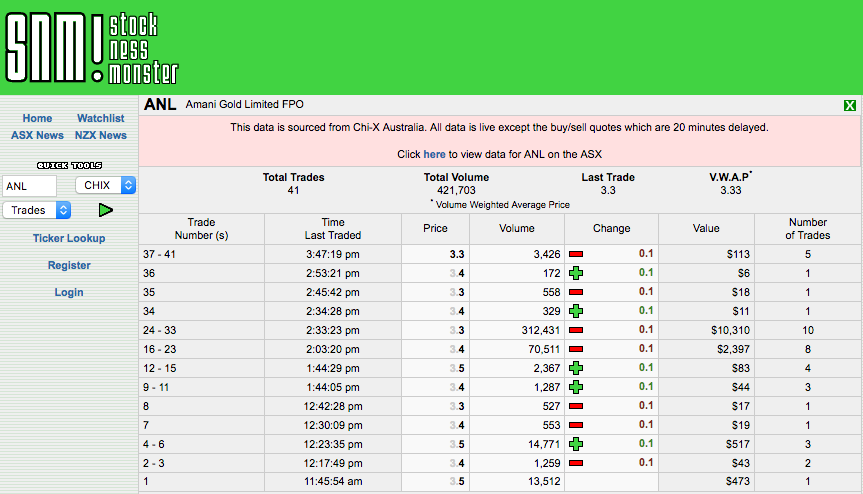Click the 1:44:29 pm time cell
The width and height of the screenshot is (863, 494).
coord(333,368)
